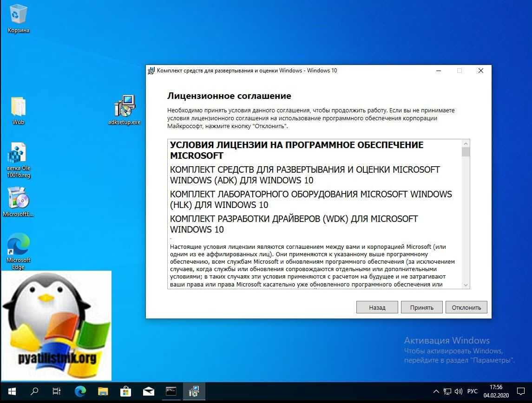Open volume control tray icon
This screenshot has height=403, width=532.
tap(459, 392)
